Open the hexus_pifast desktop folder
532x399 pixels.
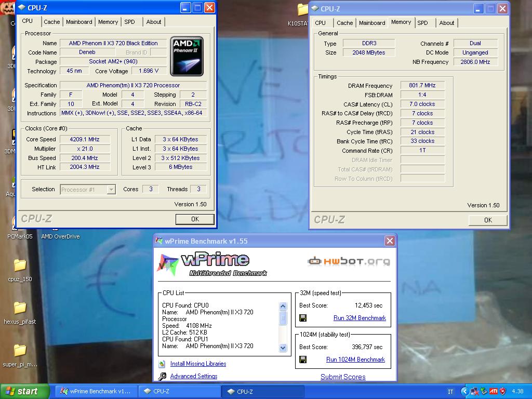click(x=20, y=312)
